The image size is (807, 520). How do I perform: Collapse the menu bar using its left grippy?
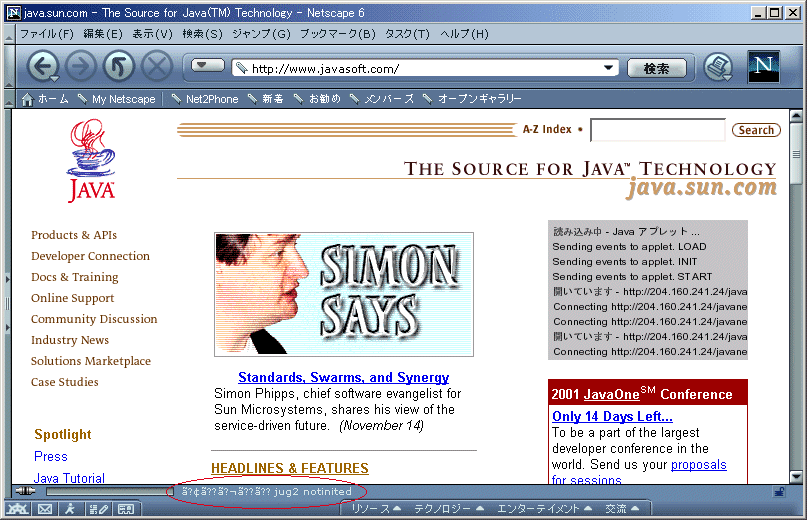[x=9, y=34]
